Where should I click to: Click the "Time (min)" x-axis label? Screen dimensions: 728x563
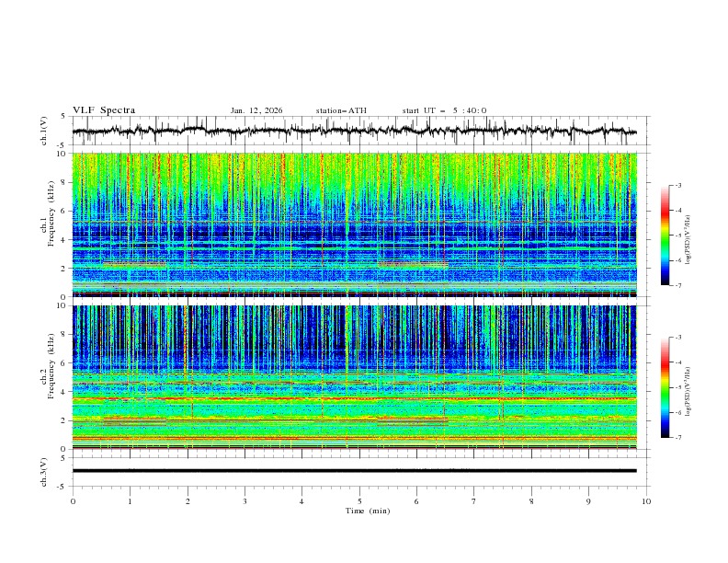pos(368,511)
